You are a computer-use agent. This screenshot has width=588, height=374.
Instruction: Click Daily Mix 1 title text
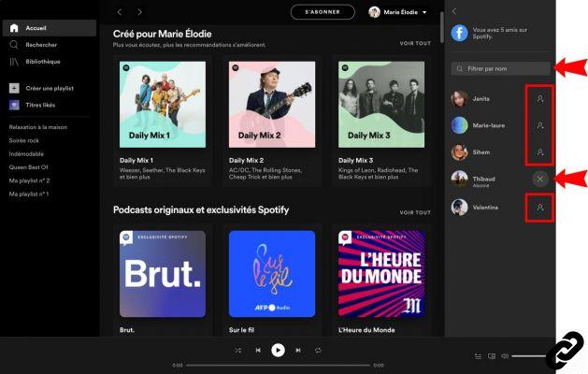coord(136,160)
